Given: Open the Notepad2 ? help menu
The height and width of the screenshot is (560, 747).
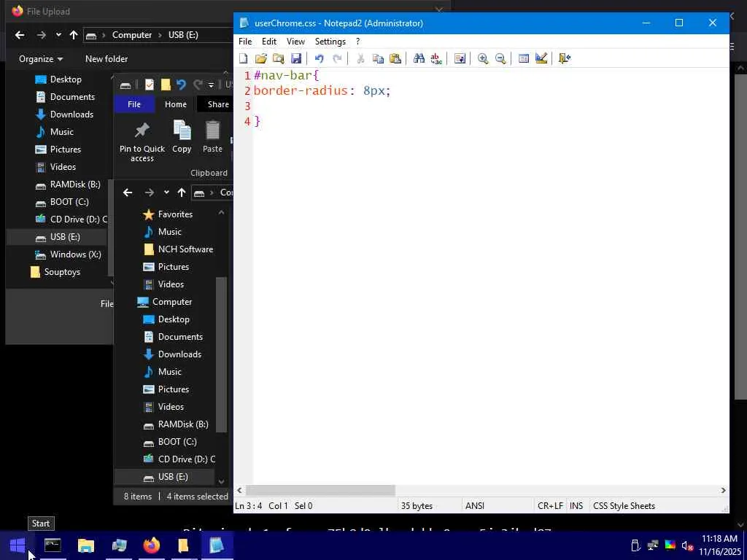Looking at the screenshot, I should pyautogui.click(x=357, y=42).
